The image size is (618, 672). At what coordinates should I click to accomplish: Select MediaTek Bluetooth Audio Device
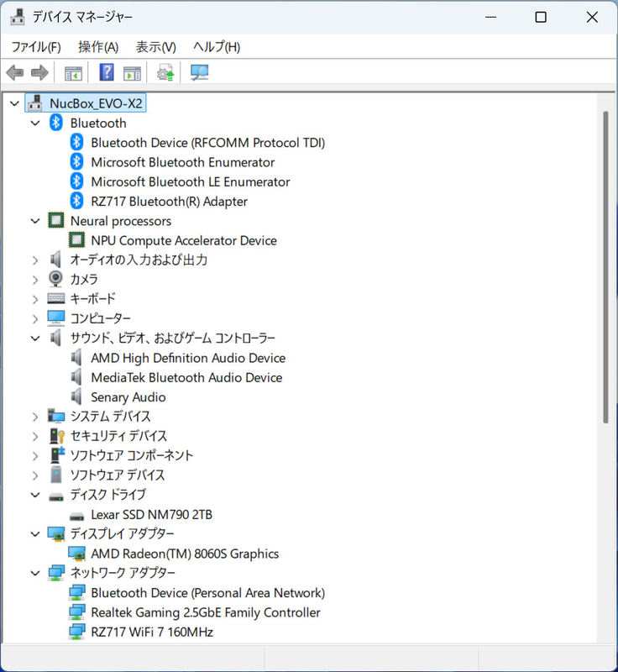[x=186, y=377]
